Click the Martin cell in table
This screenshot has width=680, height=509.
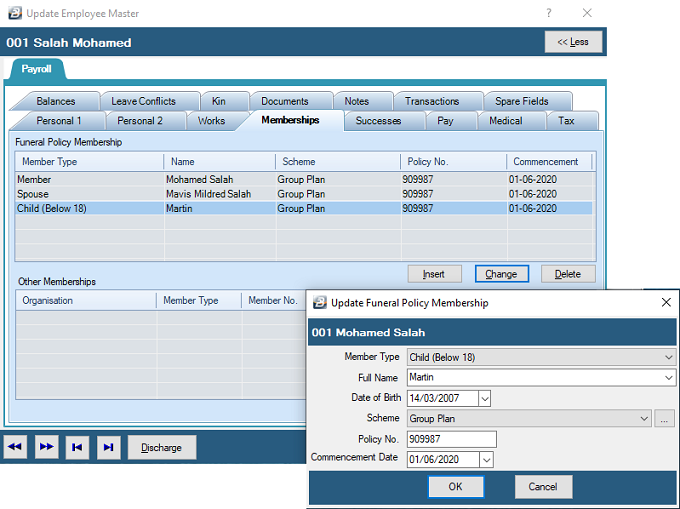point(179,209)
